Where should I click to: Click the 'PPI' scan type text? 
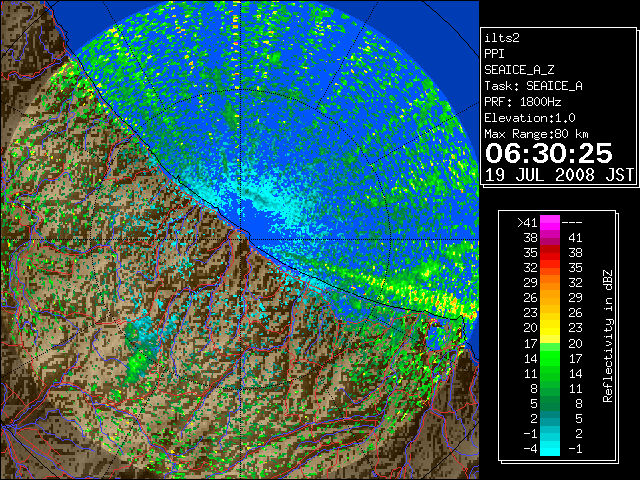[x=494, y=54]
